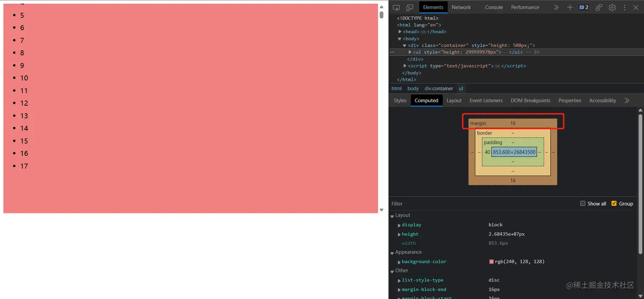Click the page scrollbar up arrow
The height and width of the screenshot is (299, 644).
point(382,7)
